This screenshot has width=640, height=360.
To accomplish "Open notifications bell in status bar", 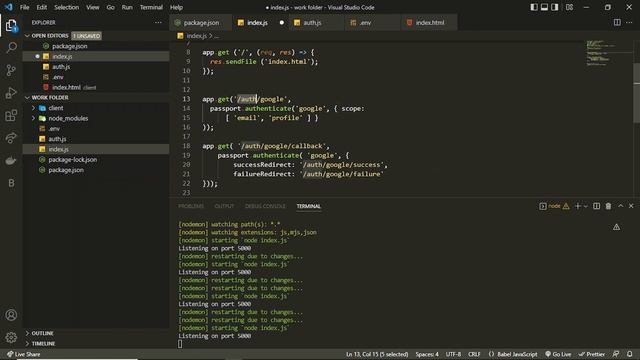I will pyautogui.click(x=630, y=354).
